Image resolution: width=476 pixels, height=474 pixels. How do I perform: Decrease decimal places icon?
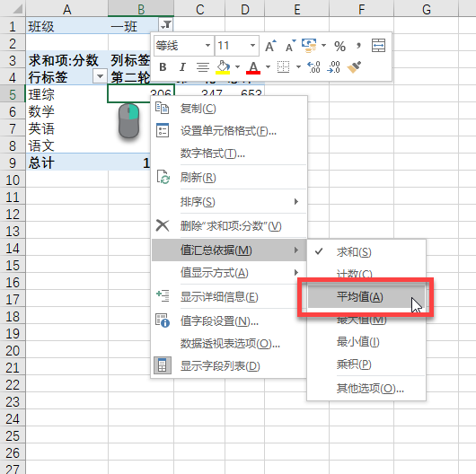(333, 66)
